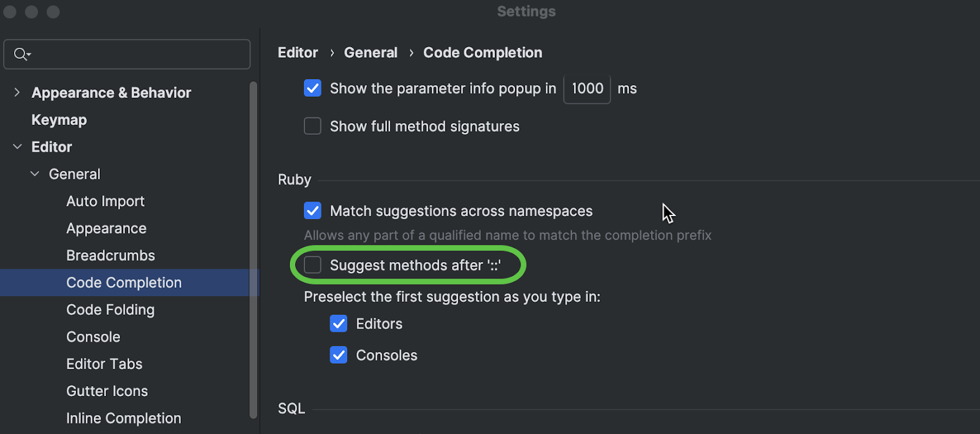Uncheck the Editors preselect option
Screen dimensions: 980x434
tap(339, 324)
